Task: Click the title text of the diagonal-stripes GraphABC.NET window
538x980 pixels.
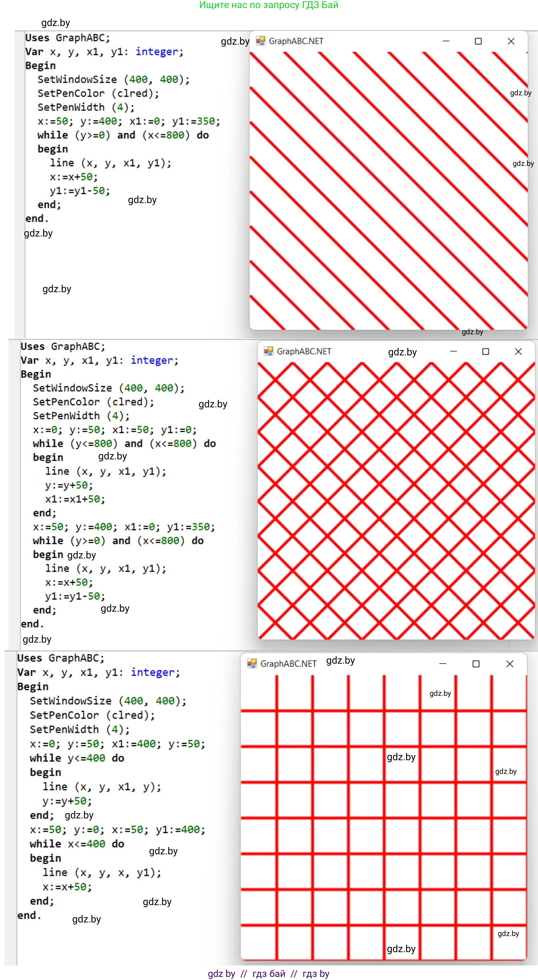Action: (x=296, y=41)
